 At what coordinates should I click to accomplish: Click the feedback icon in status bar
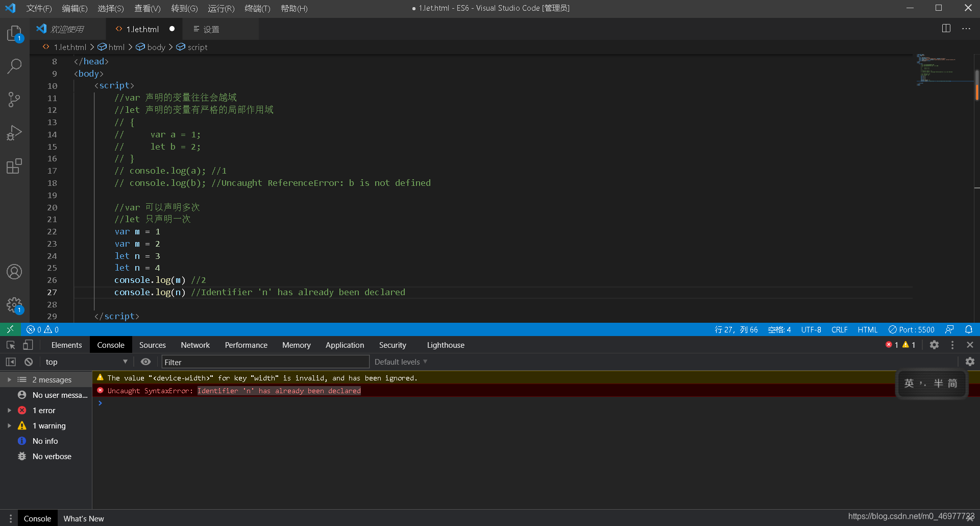pos(949,329)
